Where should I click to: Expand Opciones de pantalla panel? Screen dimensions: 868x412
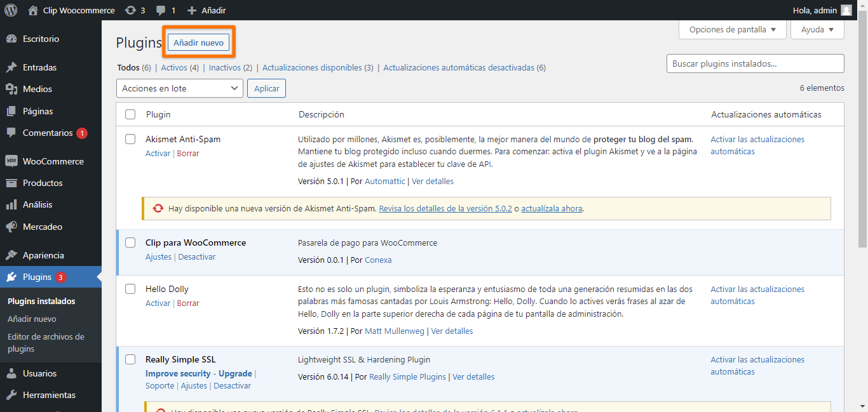[x=733, y=29]
